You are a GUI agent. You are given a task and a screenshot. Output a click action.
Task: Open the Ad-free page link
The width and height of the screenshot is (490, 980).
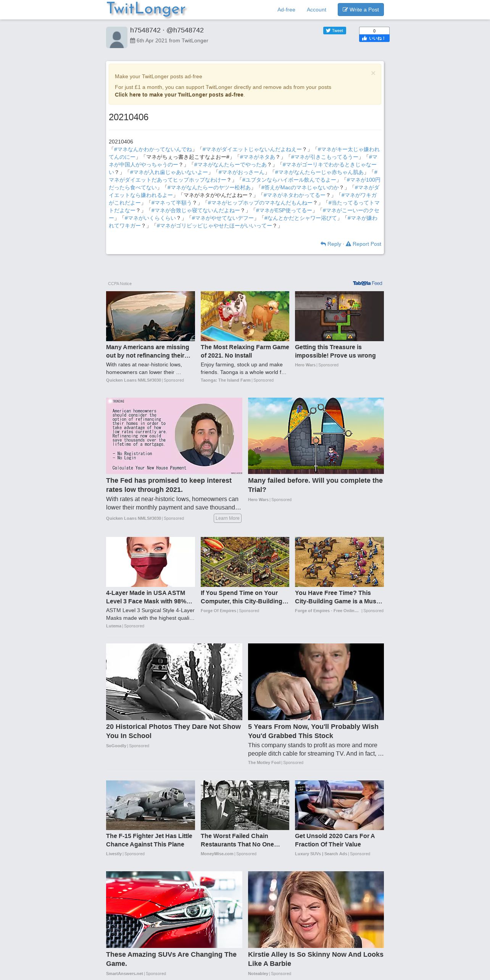[x=286, y=10]
